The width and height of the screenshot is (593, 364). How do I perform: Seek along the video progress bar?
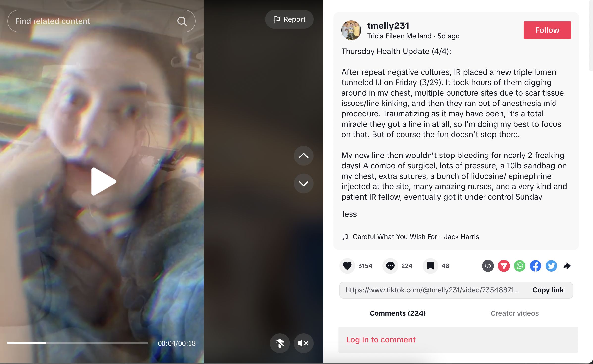78,343
